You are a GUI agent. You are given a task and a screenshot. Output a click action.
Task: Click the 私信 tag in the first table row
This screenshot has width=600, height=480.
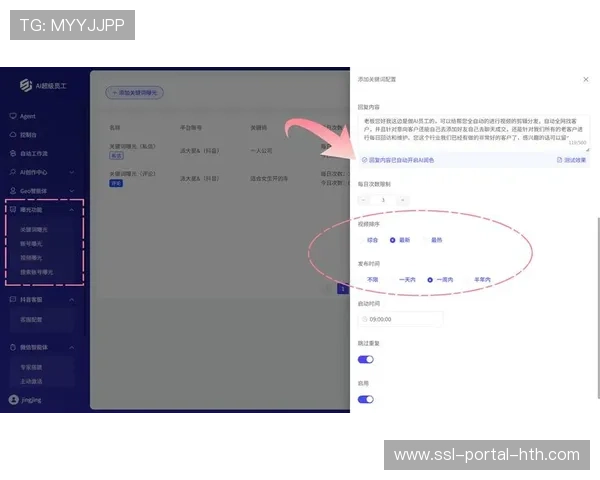tap(116, 155)
